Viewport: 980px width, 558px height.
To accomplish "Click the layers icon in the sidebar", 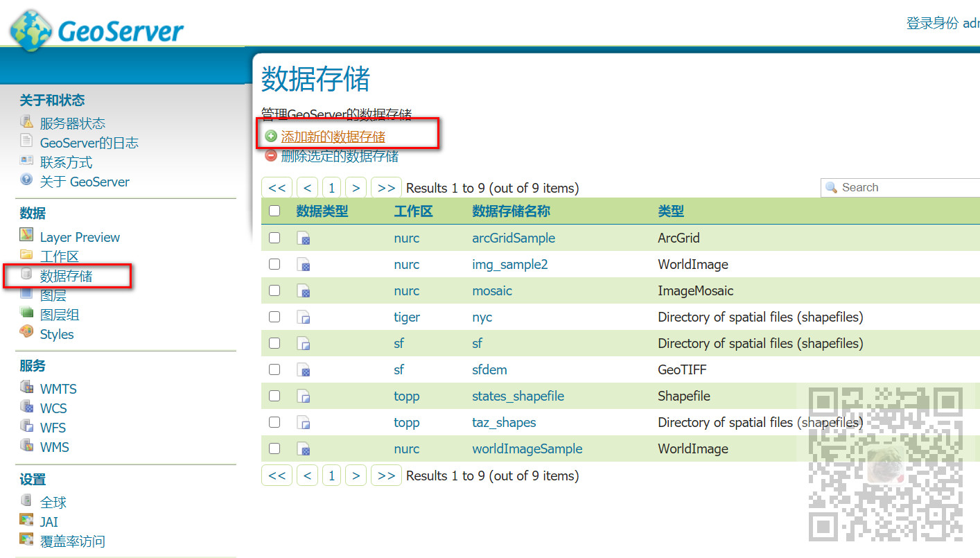I will pos(26,294).
